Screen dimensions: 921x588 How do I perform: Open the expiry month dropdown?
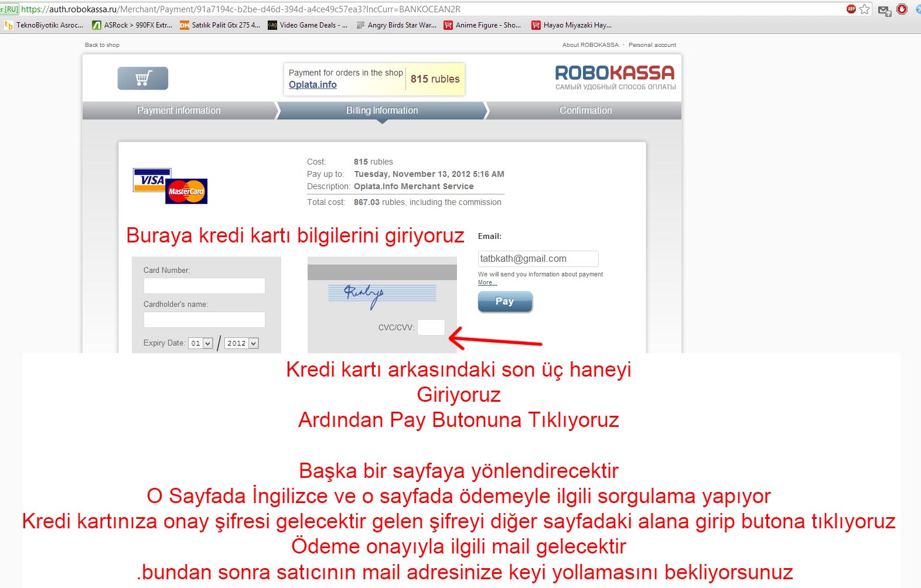click(x=200, y=343)
